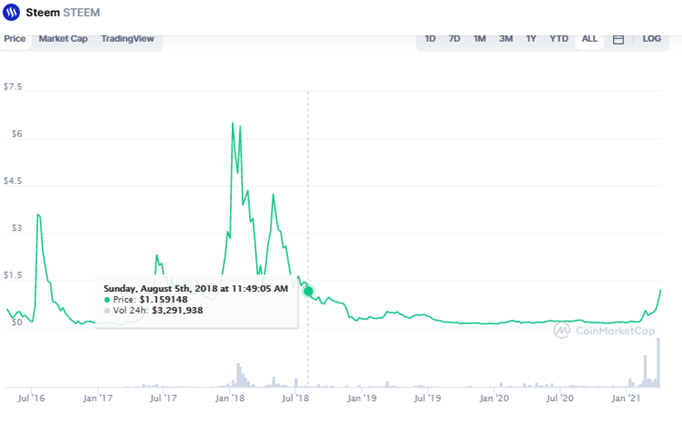The height and width of the screenshot is (424, 682).
Task: Click the Jan '20 x-axis label
Action: (494, 398)
